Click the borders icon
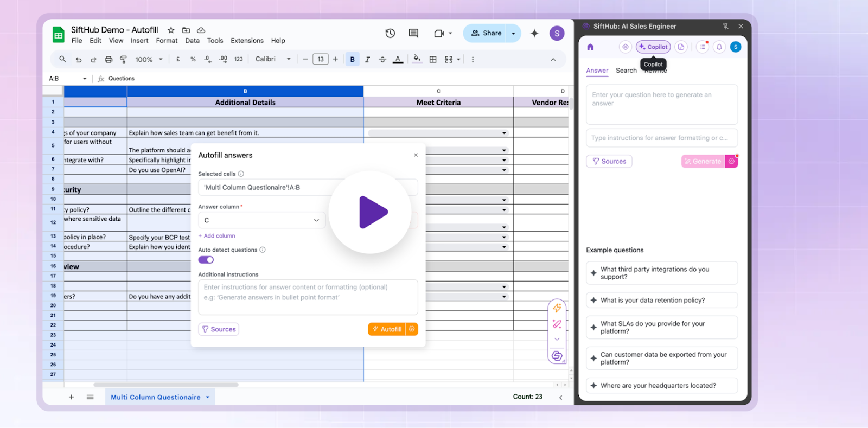Screen dimensions: 868x428 pos(433,60)
